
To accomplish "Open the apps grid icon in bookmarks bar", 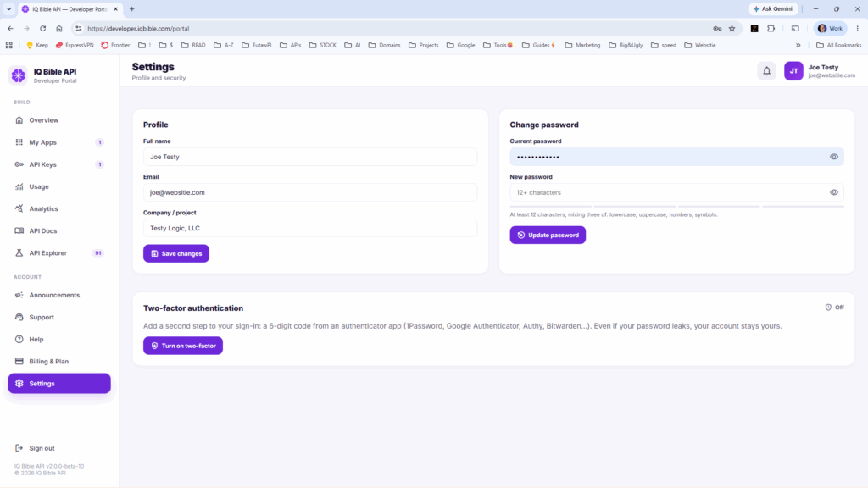I will pyautogui.click(x=8, y=46).
